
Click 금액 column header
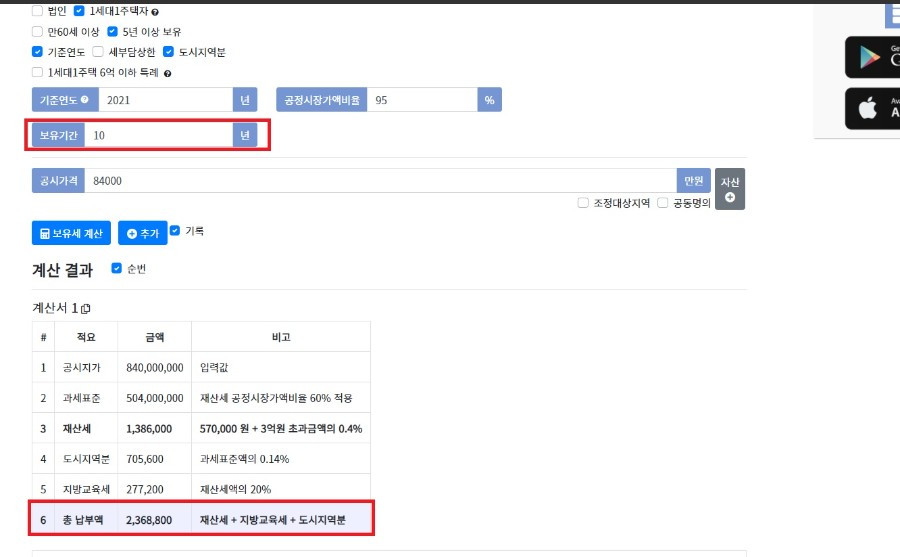[155, 337]
